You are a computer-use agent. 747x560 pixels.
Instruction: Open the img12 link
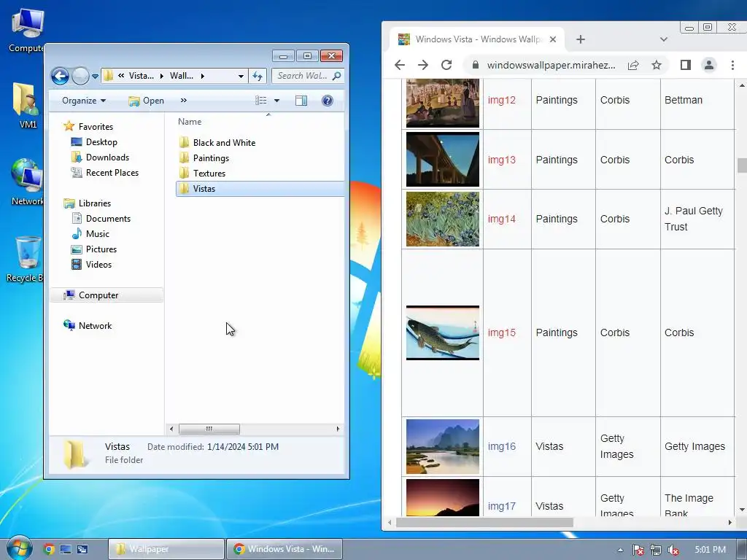502,100
